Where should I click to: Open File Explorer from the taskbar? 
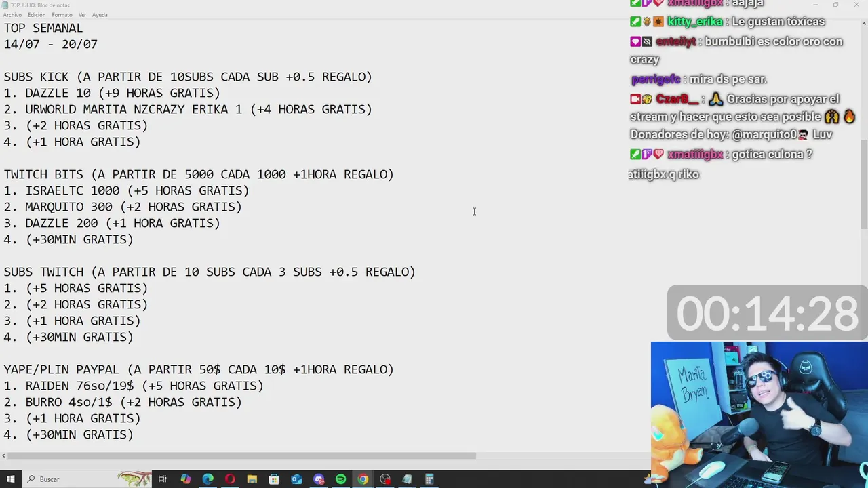tap(252, 479)
